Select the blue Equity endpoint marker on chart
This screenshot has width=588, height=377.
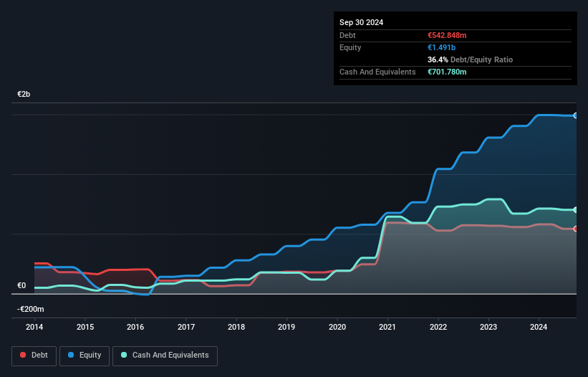[575, 115]
